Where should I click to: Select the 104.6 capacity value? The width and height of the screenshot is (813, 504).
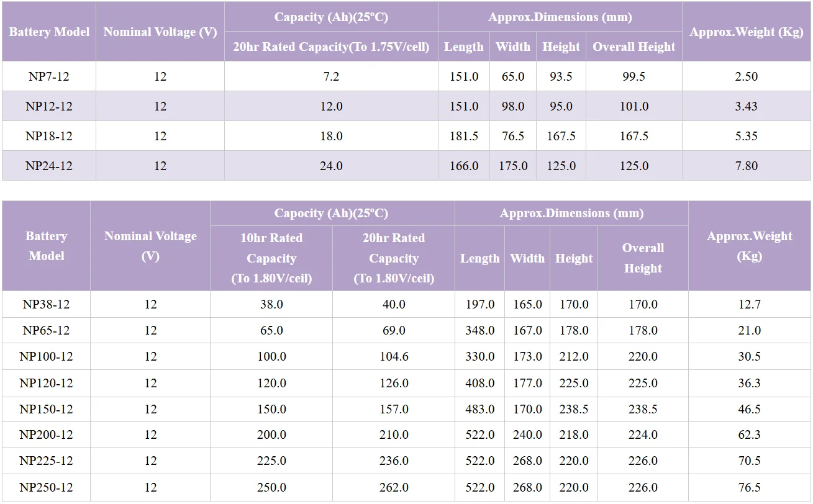(x=394, y=356)
